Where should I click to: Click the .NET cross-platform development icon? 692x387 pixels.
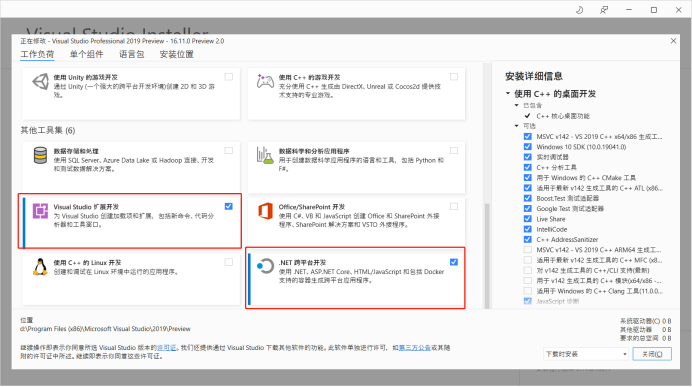click(265, 266)
